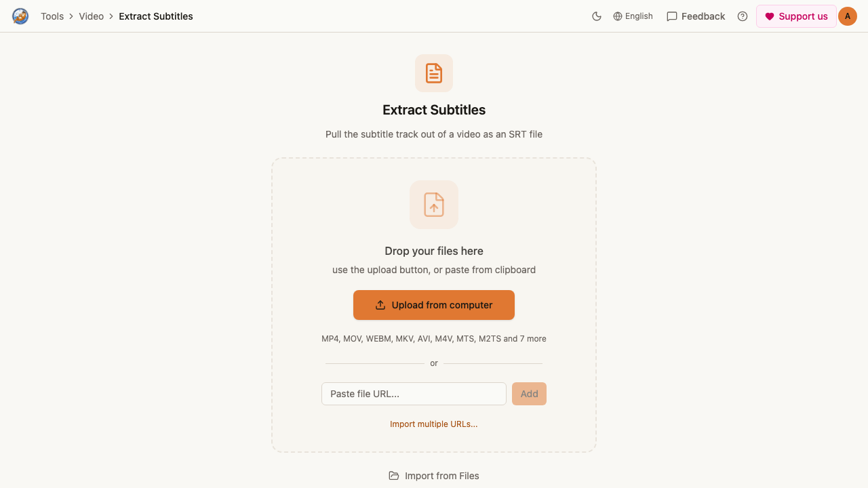Image resolution: width=868 pixels, height=488 pixels.
Task: Click the heart icon in Support us
Action: 770,16
